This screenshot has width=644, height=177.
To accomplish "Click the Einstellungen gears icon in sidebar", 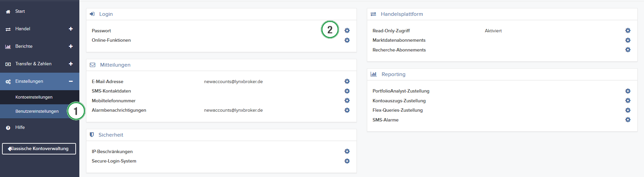I will pos(8,81).
